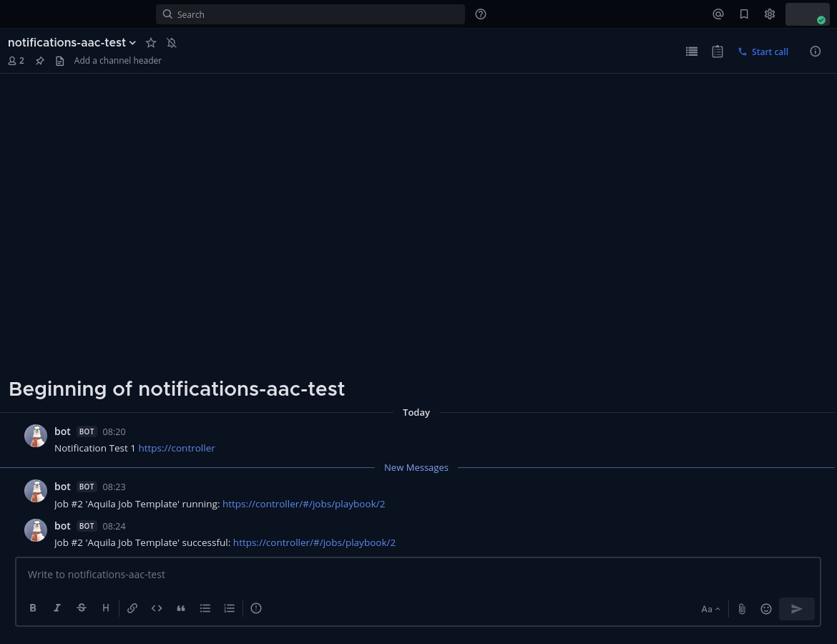Click the bold formatting icon
Viewport: 837px width, 644px height.
tap(33, 608)
